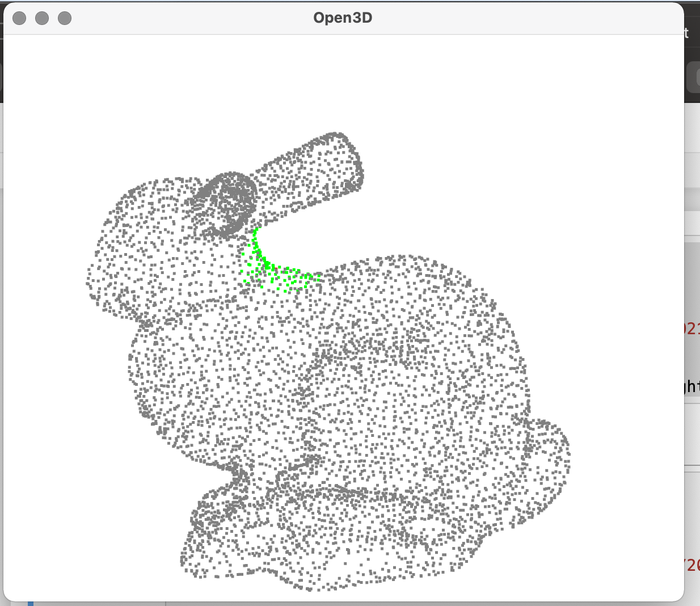Click the gray strip along the screen bottom
Screen dimensions: 700x606
click(x=340, y=604)
